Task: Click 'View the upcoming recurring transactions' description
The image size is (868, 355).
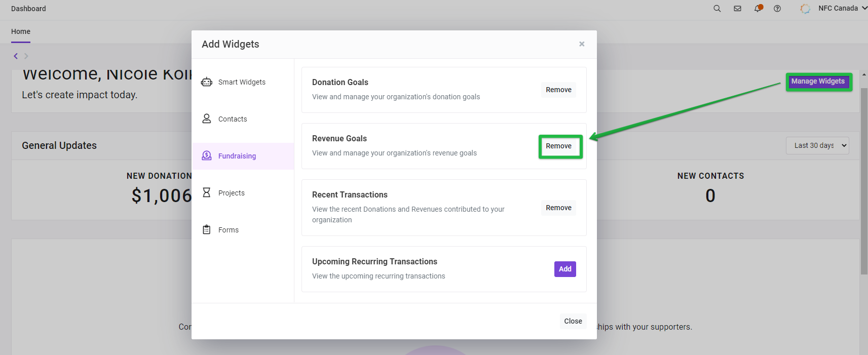Action: (x=379, y=276)
